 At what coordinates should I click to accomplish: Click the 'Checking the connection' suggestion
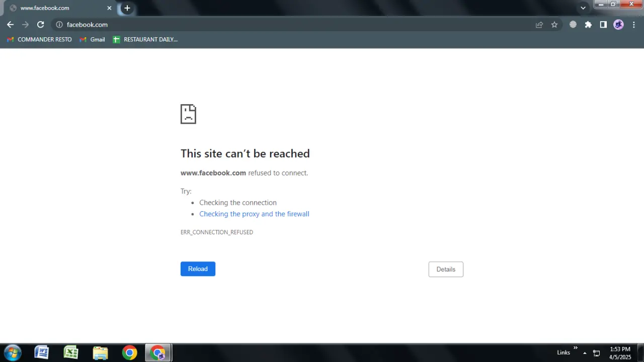(x=238, y=203)
